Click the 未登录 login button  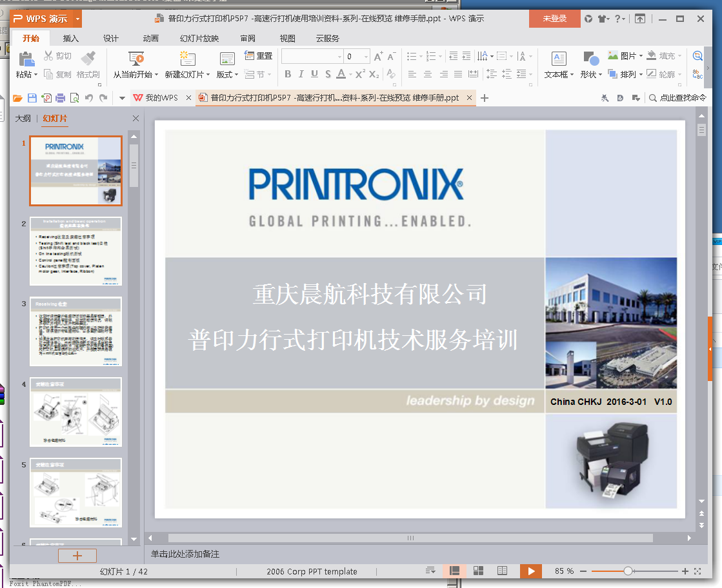[554, 19]
